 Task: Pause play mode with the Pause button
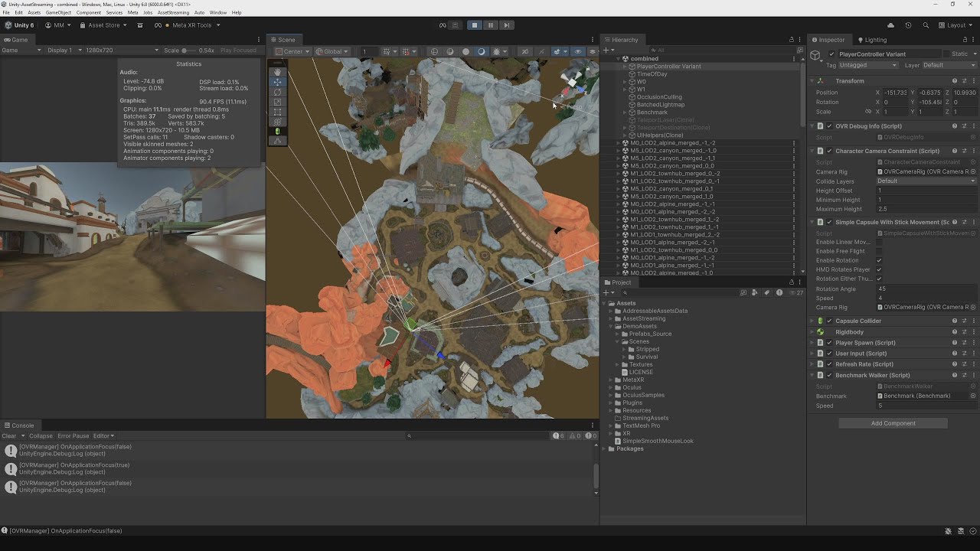491,25
